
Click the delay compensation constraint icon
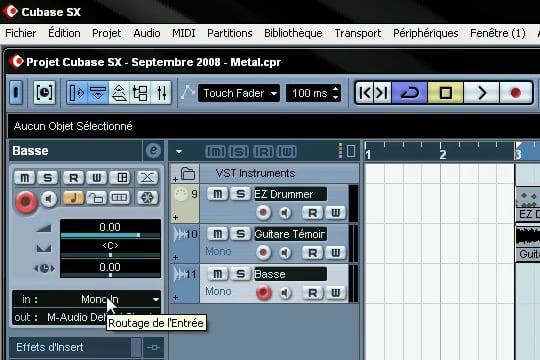44,93
